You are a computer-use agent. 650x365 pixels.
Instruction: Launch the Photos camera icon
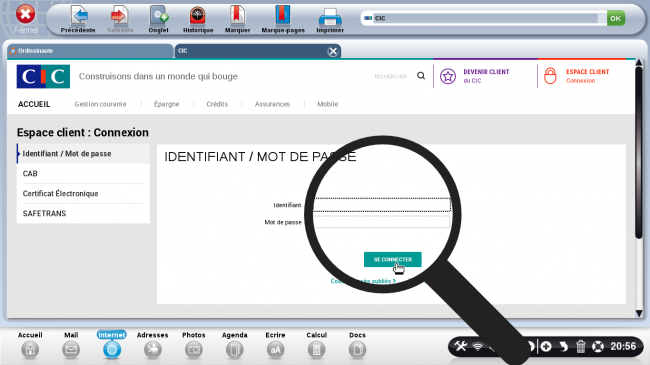(x=194, y=350)
